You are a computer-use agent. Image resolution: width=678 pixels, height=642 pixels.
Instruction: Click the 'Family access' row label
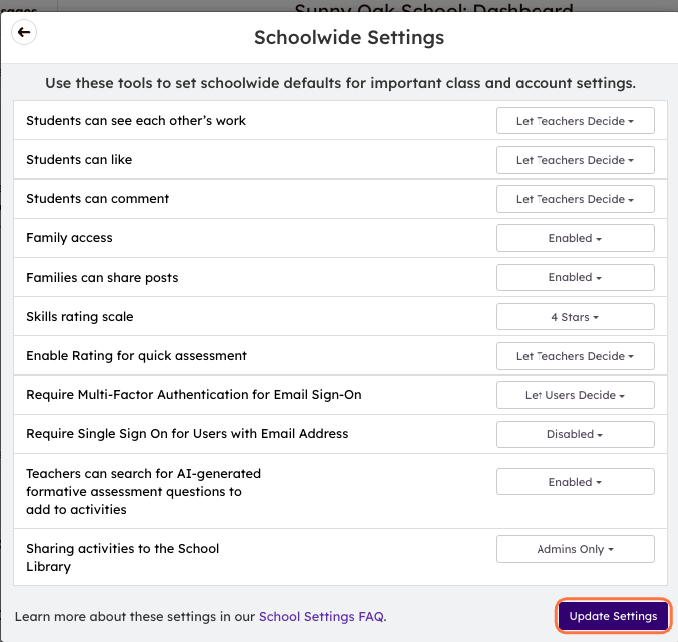coord(69,238)
